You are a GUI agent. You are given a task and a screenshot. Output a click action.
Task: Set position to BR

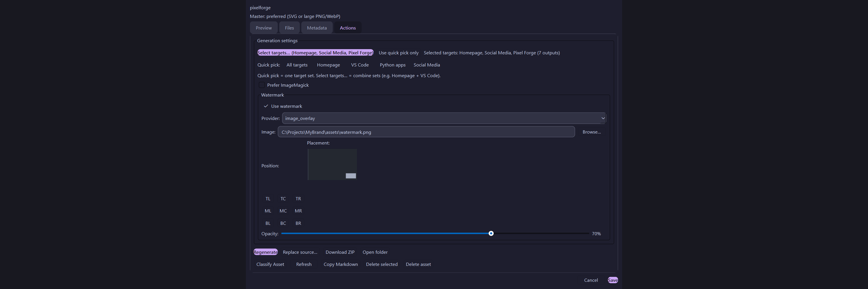point(298,223)
